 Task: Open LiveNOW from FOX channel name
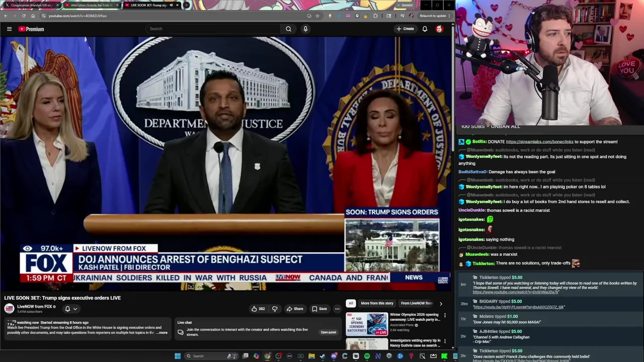pos(35,307)
